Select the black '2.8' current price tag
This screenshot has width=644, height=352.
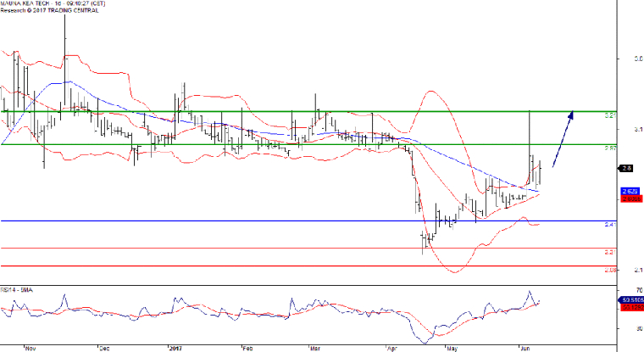pyautogui.click(x=626, y=168)
